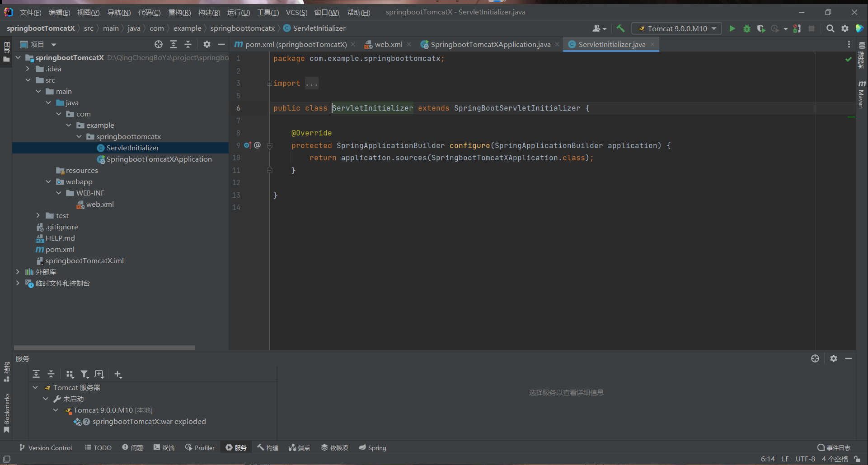Switch to pom.xml (springbootTomcatX) tab
868x465 pixels.
click(296, 44)
